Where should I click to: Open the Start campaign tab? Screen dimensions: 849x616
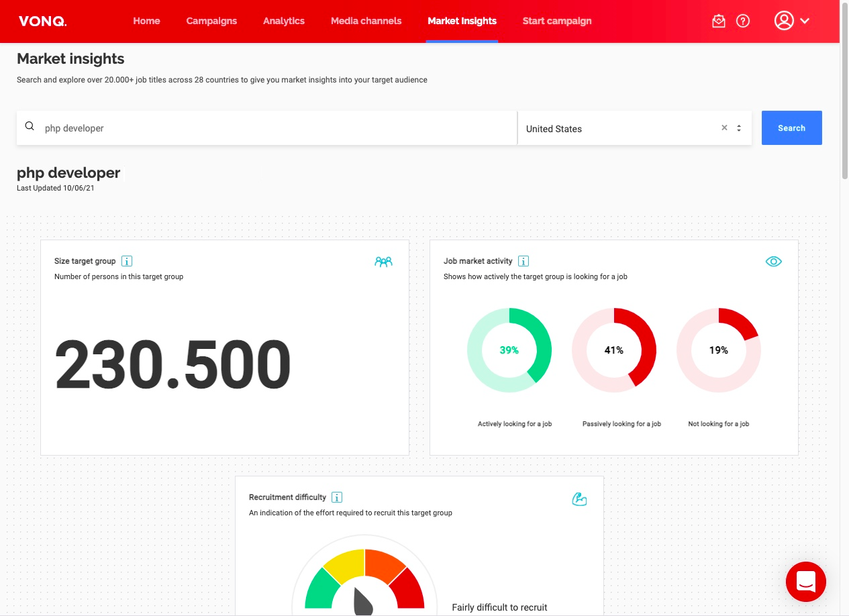(557, 21)
